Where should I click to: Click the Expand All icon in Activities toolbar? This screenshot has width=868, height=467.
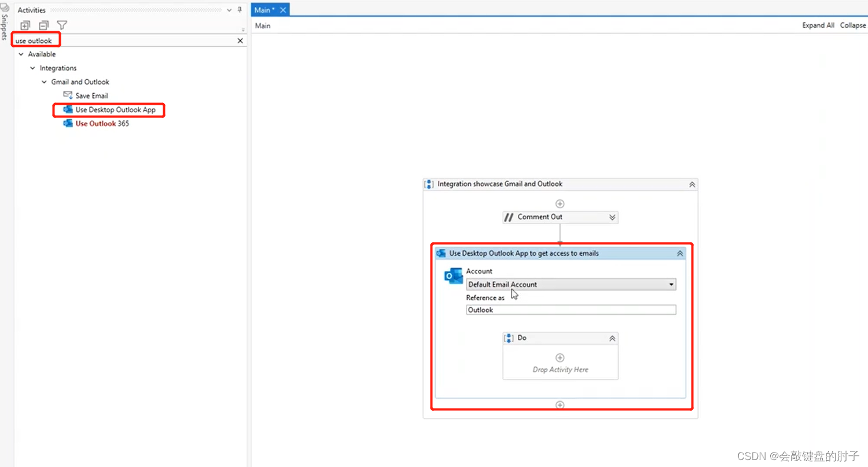[x=25, y=25]
